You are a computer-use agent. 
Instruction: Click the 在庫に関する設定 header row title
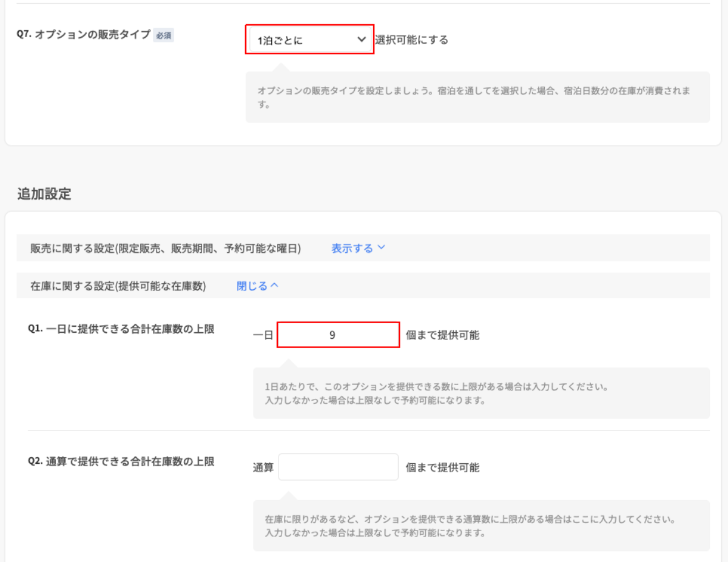(x=118, y=286)
